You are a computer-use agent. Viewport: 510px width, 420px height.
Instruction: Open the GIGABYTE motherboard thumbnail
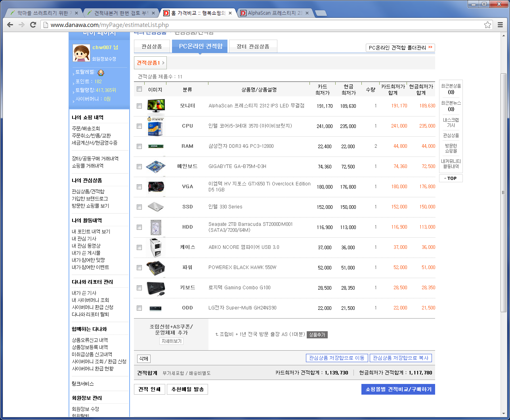tap(156, 166)
